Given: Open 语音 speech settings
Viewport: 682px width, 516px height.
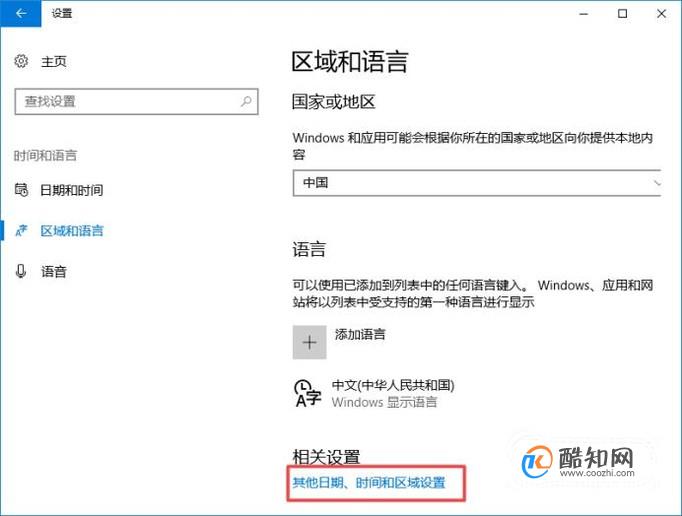Looking at the screenshot, I should [53, 271].
